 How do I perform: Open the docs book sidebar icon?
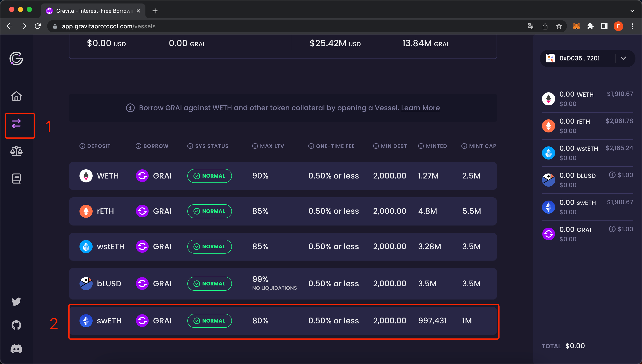(16, 179)
